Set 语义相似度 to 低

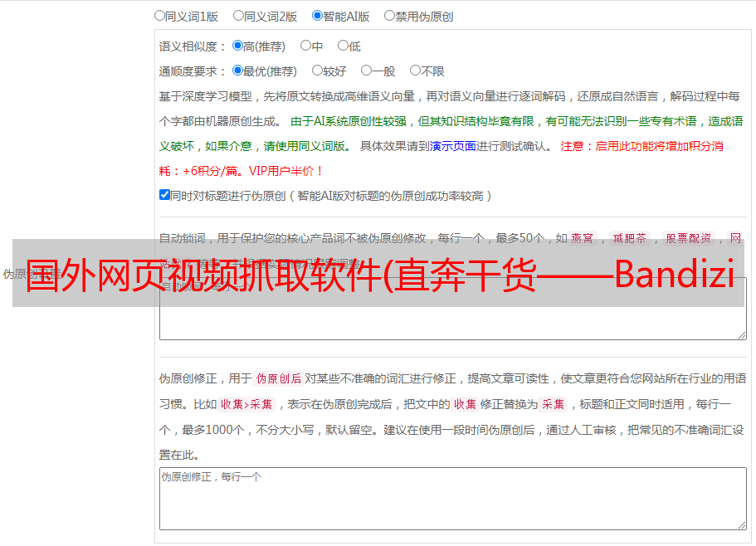[343, 46]
